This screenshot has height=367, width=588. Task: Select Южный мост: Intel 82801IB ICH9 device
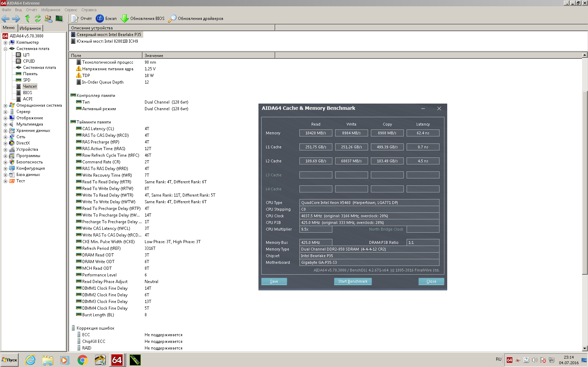tap(107, 41)
